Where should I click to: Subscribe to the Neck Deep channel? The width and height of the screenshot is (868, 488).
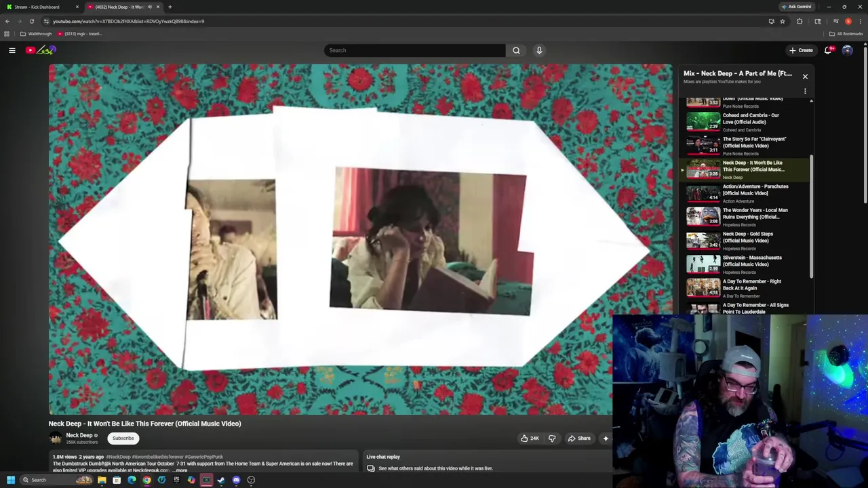[123, 439]
